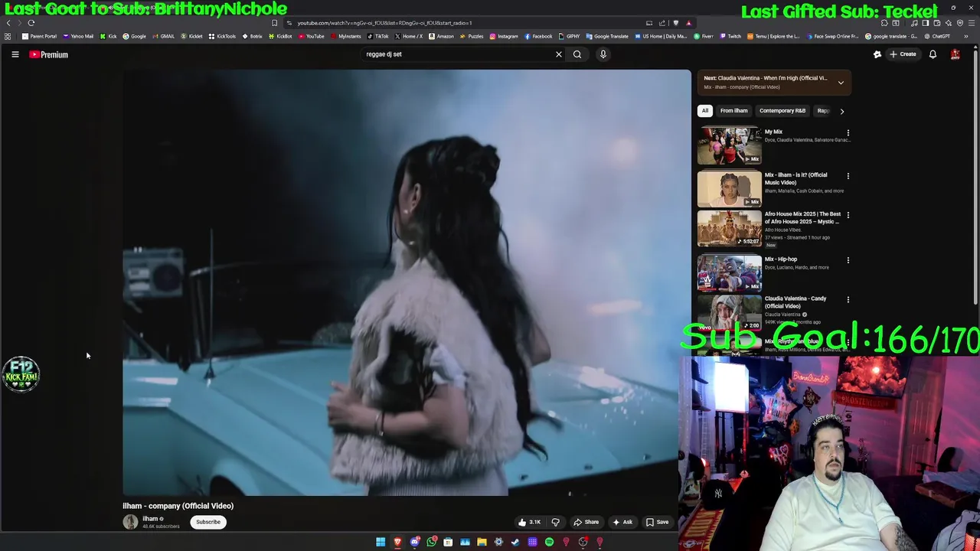Viewport: 980px width, 551px height.
Task: Open 'Mix - ilham - is it?' title
Action: coord(795,178)
